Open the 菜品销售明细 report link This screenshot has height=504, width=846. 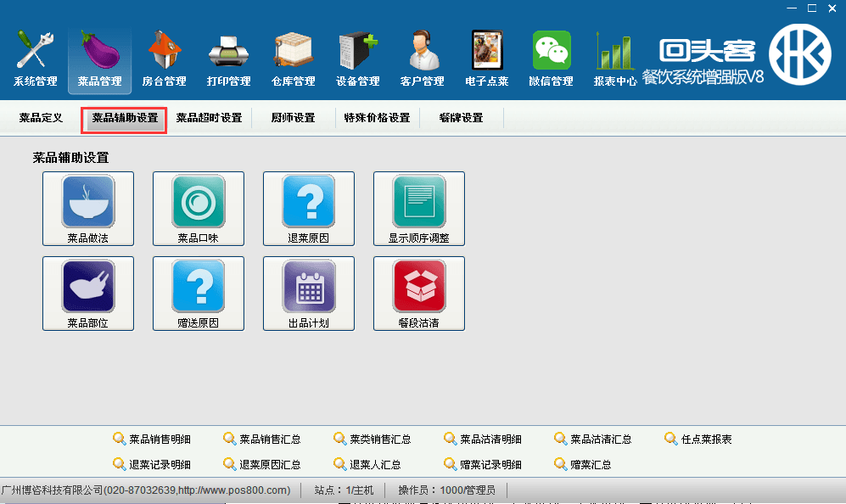(x=152, y=440)
